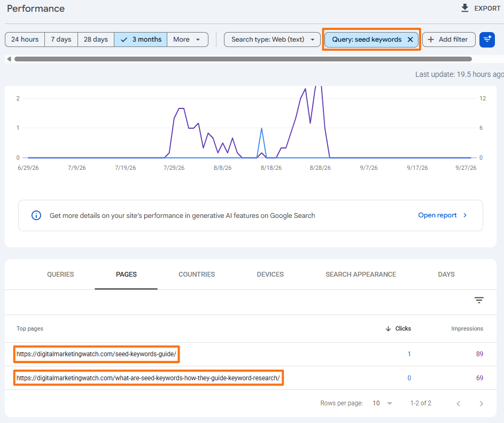
Task: Switch to the COUNTRIES tab
Action: [x=197, y=275]
